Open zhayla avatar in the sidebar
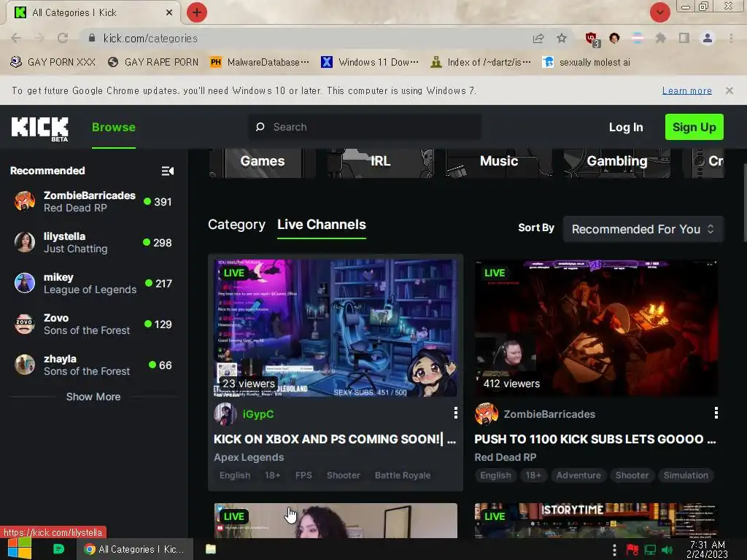Screen dimensions: 747x560 click(x=25, y=365)
